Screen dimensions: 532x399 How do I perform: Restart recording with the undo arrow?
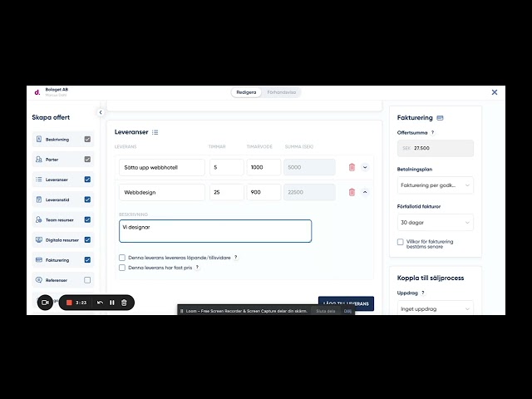tap(100, 303)
